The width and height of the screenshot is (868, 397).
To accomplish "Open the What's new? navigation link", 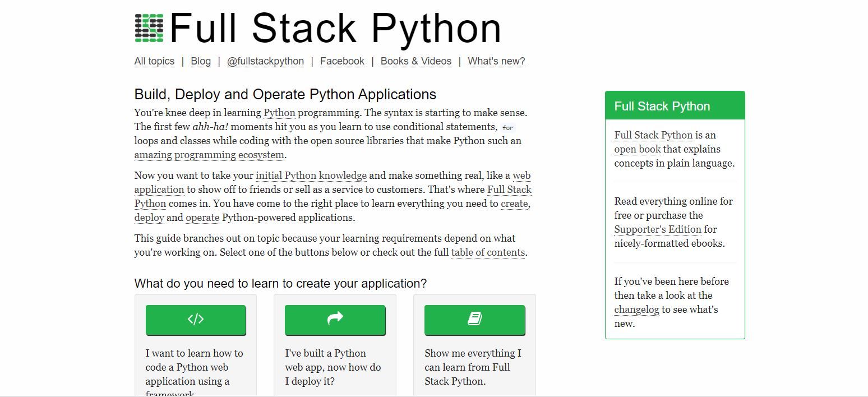I will 496,61.
